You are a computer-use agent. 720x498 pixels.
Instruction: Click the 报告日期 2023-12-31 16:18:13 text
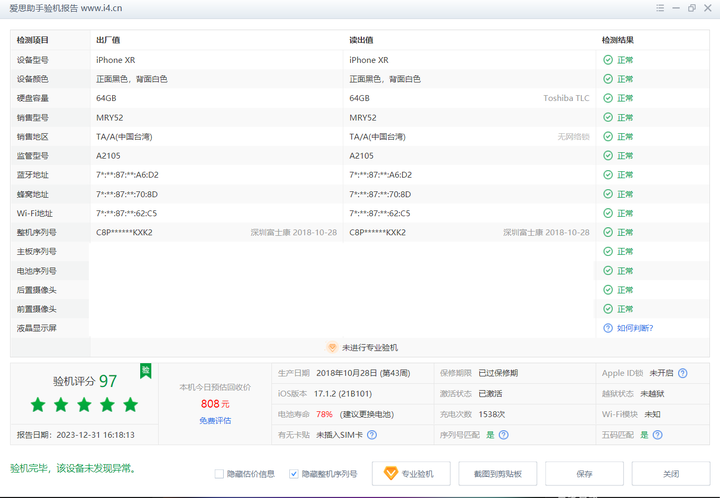click(76, 435)
